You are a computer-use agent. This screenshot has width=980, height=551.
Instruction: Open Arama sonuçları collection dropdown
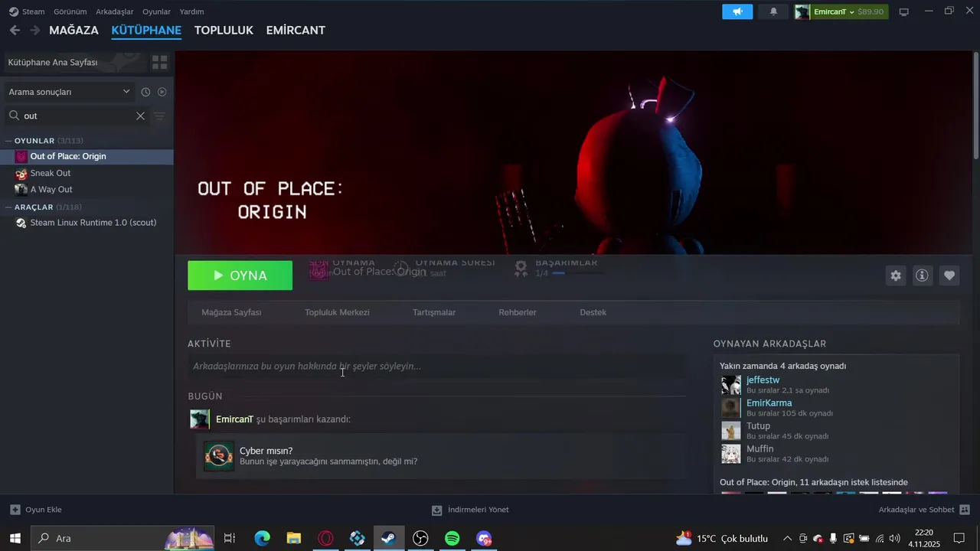[69, 92]
